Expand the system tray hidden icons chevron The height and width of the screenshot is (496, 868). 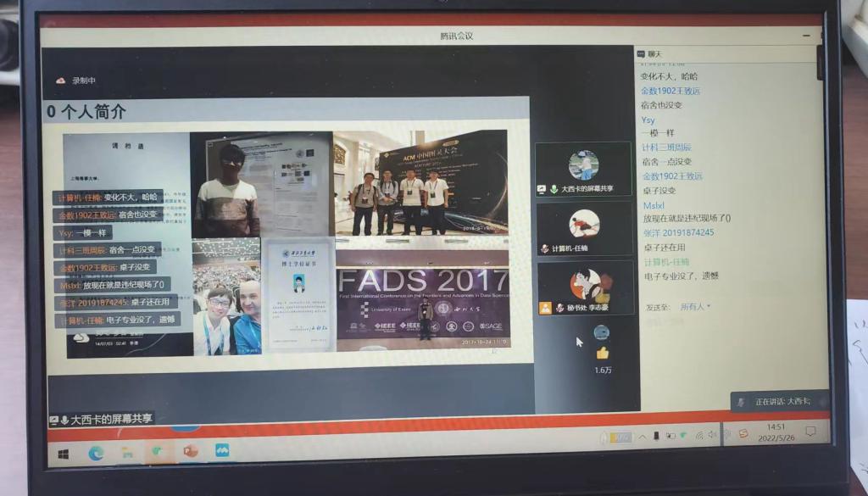642,436
